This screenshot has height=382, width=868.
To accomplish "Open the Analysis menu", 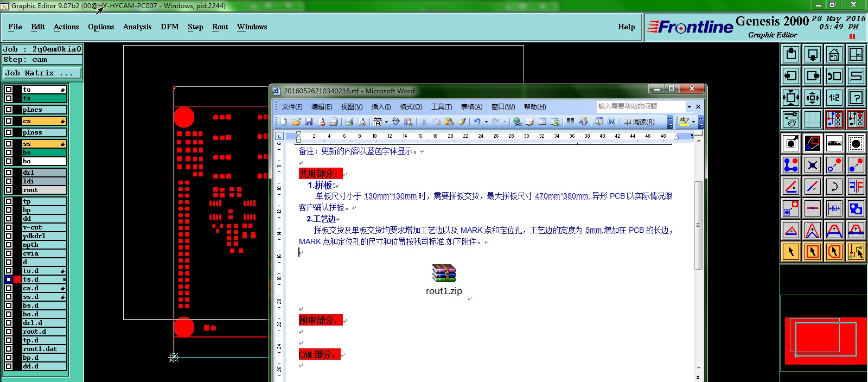I will point(137,27).
